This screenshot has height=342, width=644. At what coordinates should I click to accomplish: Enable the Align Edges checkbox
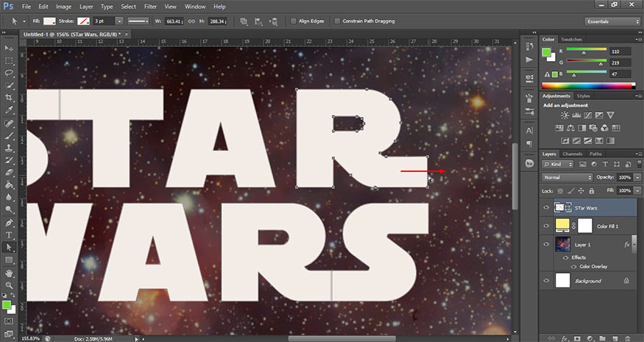click(293, 21)
